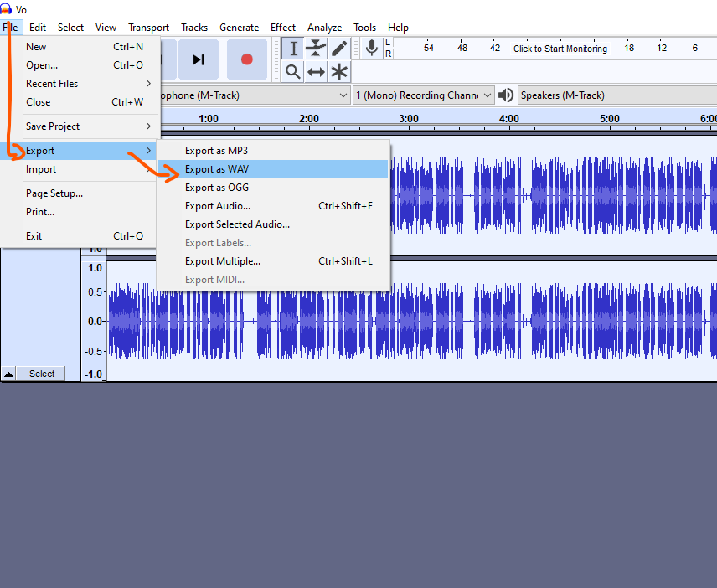Choose Export Multiple... entry

point(273,261)
